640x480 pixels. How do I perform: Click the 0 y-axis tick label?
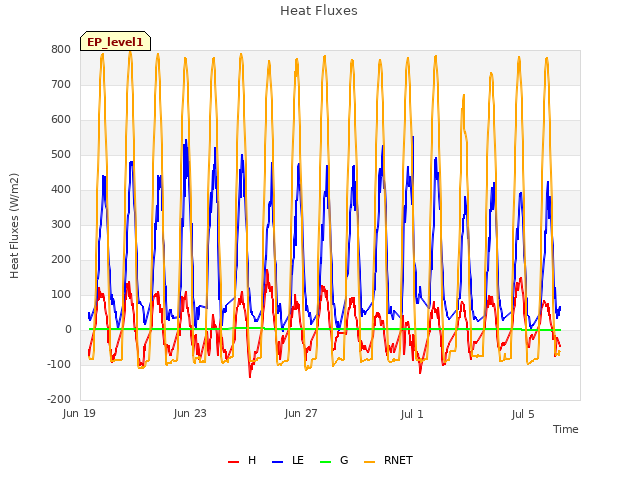pyautogui.click(x=68, y=329)
